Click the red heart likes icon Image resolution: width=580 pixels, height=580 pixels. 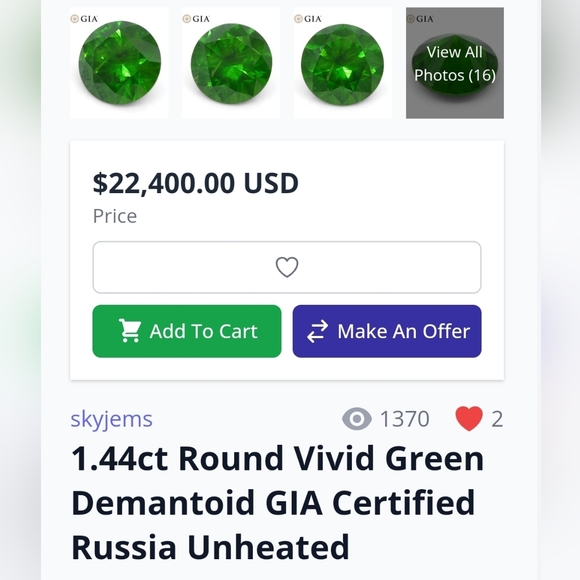click(469, 419)
